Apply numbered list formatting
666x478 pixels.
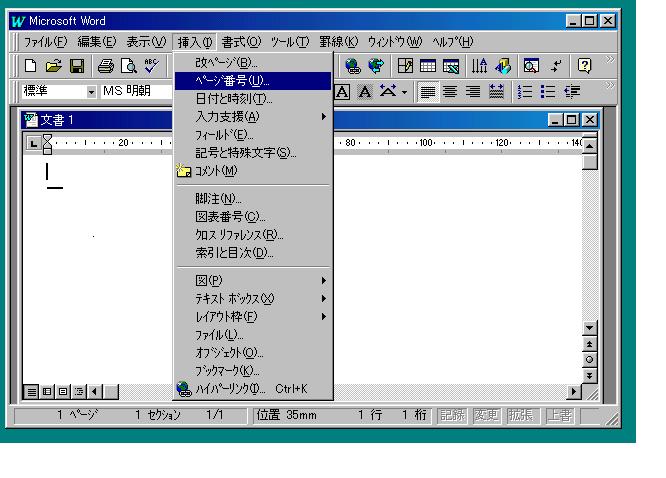[525, 91]
